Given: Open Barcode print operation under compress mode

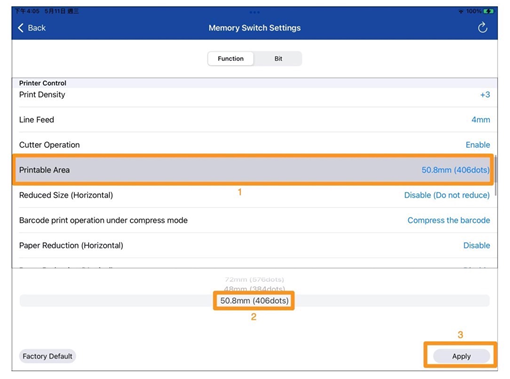Looking at the screenshot, I should pos(254,220).
